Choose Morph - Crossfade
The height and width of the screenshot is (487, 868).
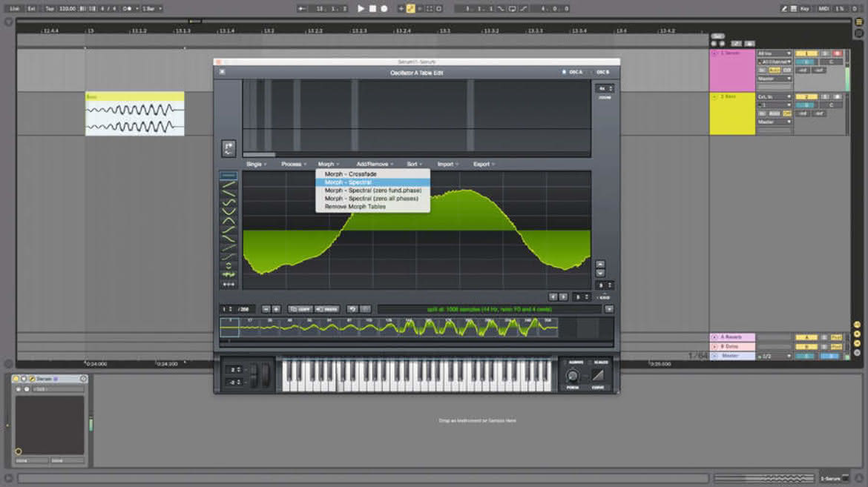[x=372, y=173]
